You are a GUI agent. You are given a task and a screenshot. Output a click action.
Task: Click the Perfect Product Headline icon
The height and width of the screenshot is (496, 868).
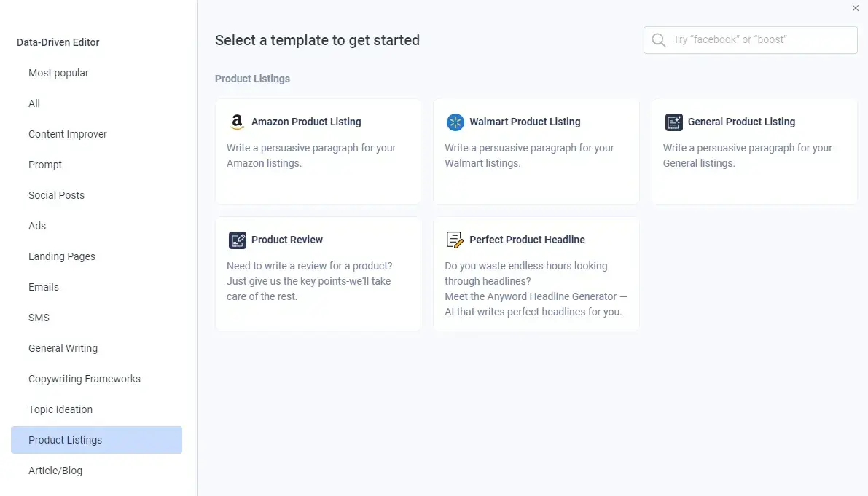coord(455,240)
